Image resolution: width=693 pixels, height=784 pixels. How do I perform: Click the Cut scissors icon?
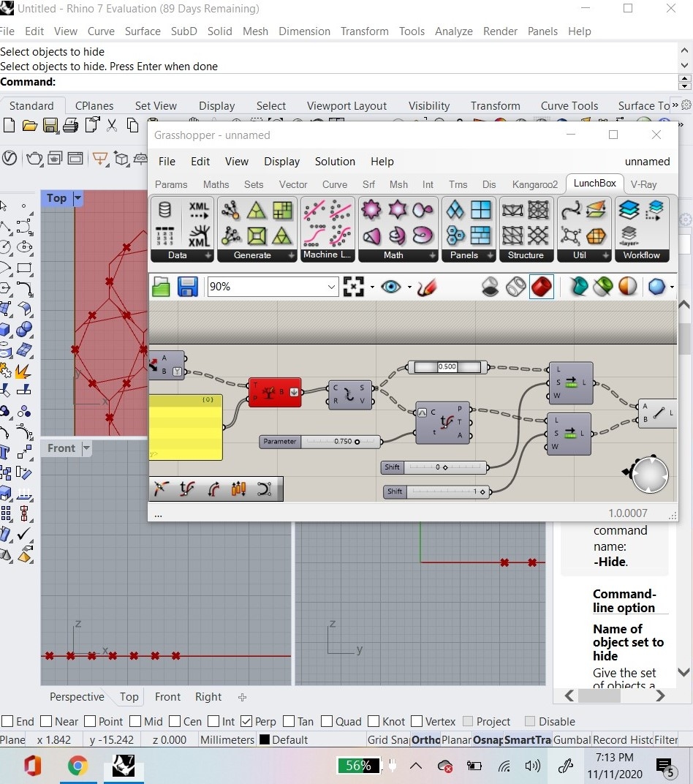click(112, 125)
